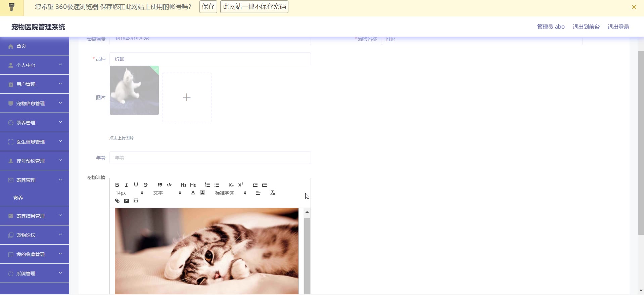Dismiss the password save bar

point(634,7)
